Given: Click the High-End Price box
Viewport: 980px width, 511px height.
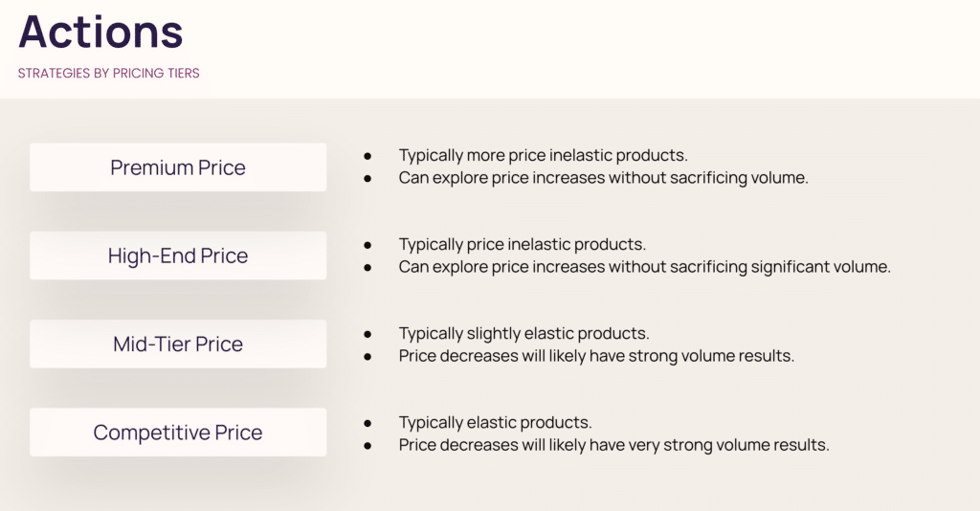Looking at the screenshot, I should (178, 255).
